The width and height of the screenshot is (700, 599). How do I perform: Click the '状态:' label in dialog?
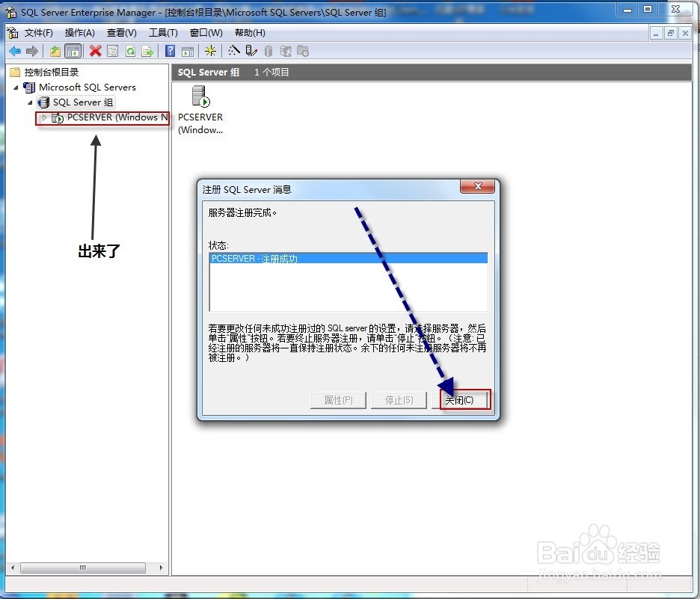(x=218, y=245)
